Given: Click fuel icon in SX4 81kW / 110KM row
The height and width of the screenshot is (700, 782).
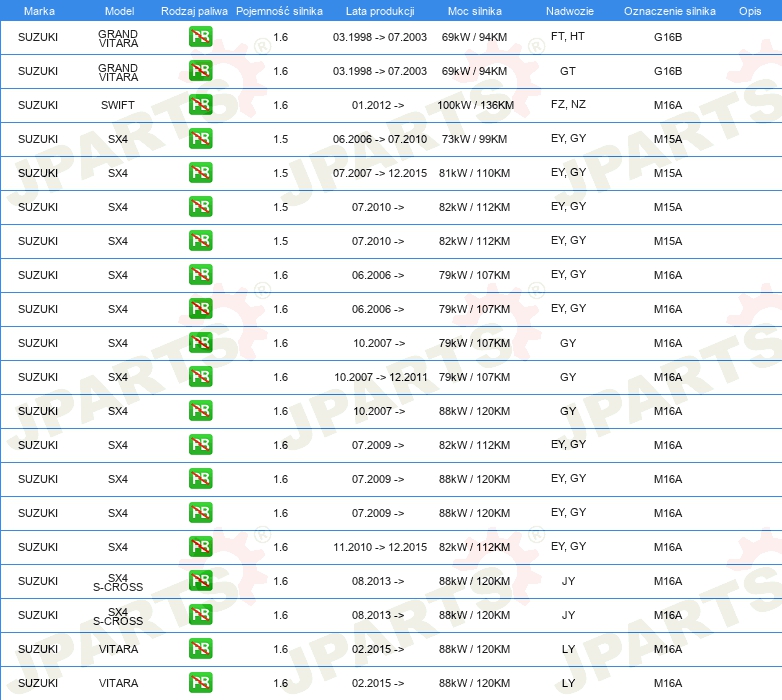Looking at the screenshot, I should coord(200,173).
